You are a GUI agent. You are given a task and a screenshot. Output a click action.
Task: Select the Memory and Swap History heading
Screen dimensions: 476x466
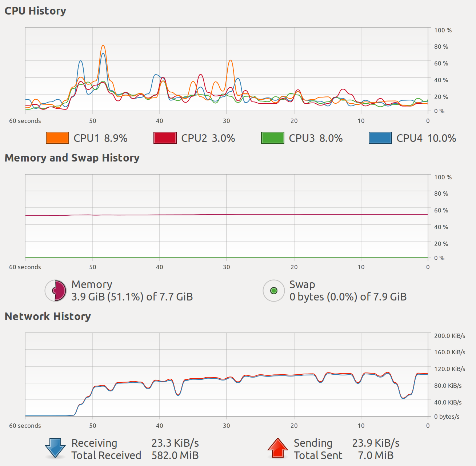click(72, 158)
